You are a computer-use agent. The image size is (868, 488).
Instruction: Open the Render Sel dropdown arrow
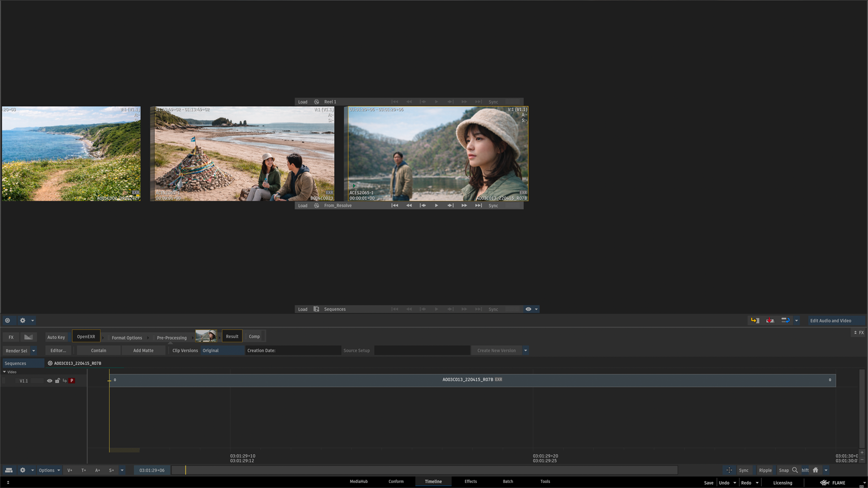pyautogui.click(x=33, y=351)
